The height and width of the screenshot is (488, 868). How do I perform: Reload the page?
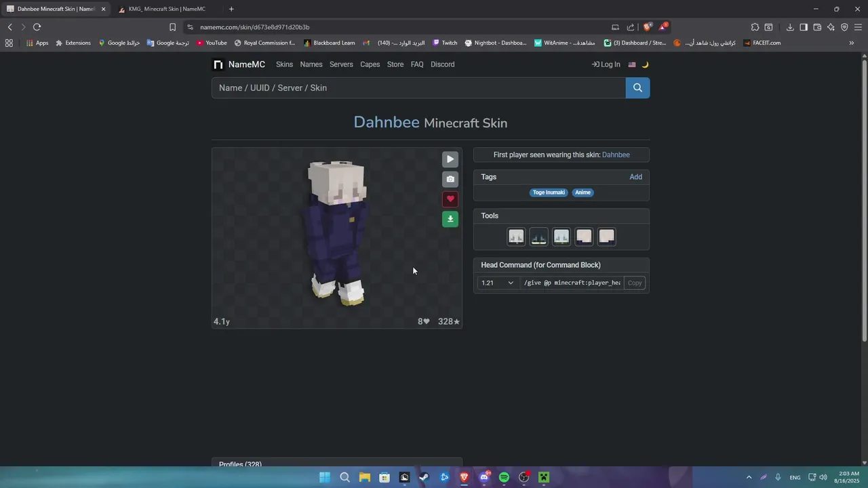click(37, 27)
